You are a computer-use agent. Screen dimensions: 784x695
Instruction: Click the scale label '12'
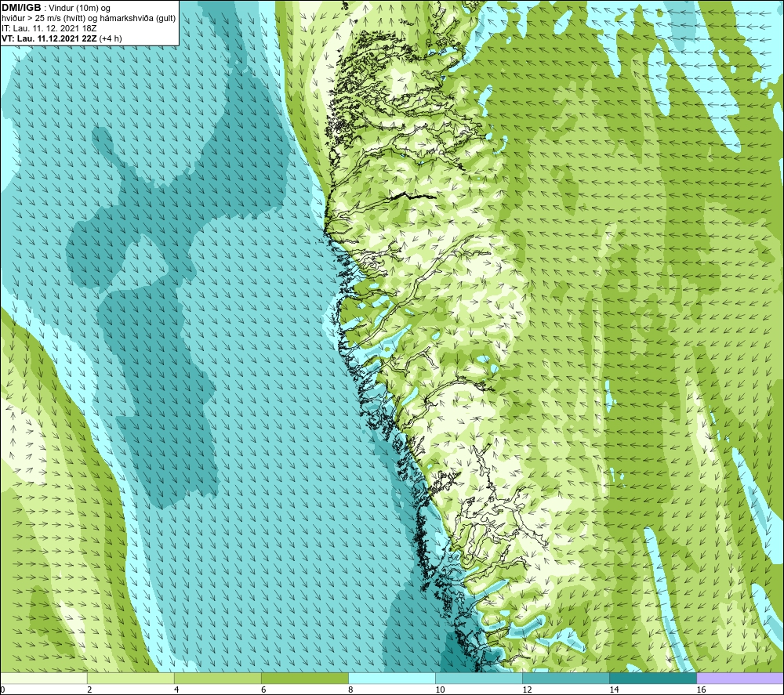tap(527, 690)
